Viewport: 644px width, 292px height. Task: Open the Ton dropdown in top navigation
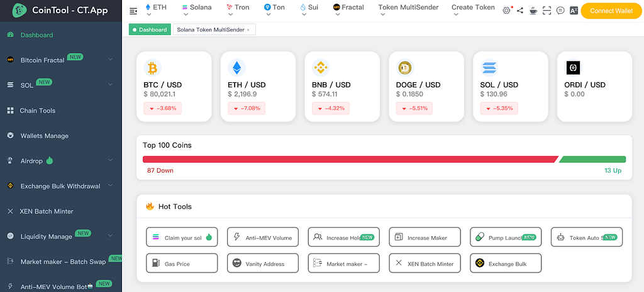pos(274,10)
